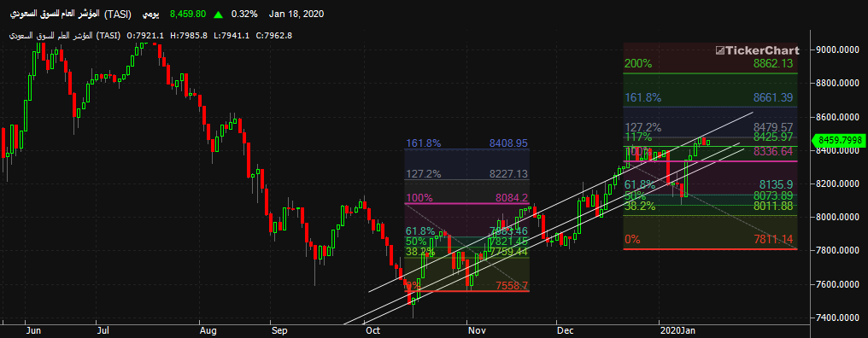Click the Jun label on time axis

(34, 331)
